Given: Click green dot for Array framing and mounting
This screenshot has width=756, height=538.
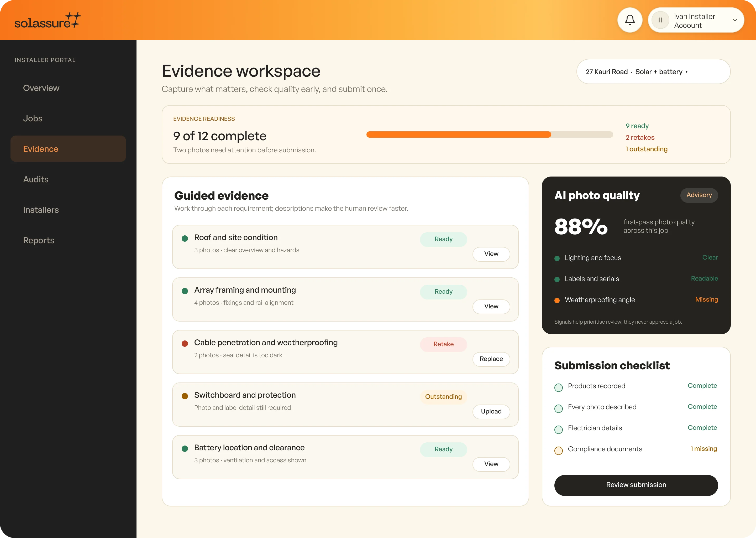Looking at the screenshot, I should pos(185,291).
